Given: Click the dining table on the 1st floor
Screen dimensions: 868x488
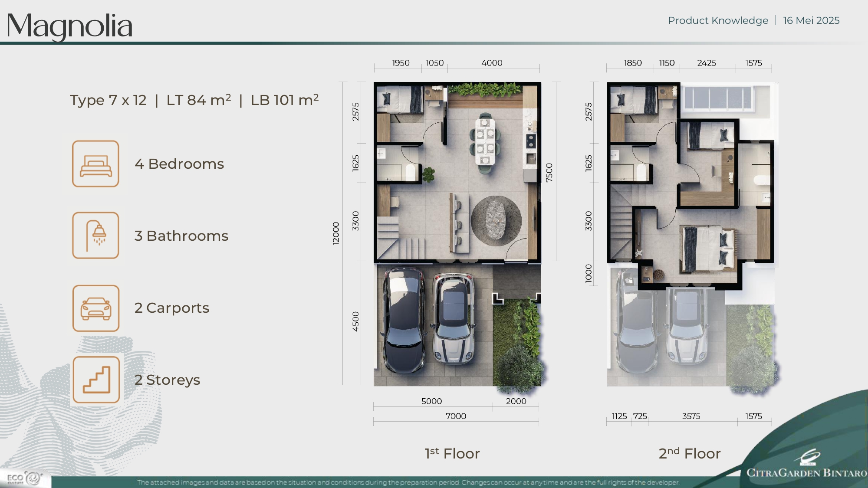Looking at the screenshot, I should pos(485,142).
